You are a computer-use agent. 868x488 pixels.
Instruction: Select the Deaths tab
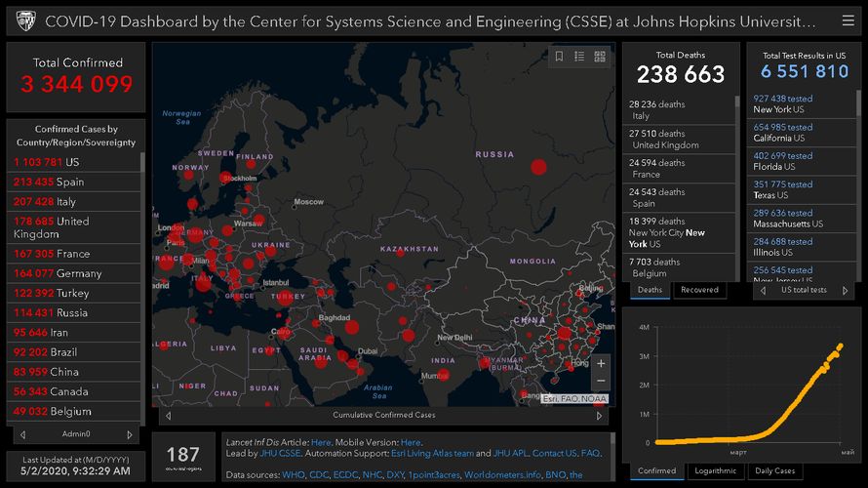pyautogui.click(x=649, y=290)
